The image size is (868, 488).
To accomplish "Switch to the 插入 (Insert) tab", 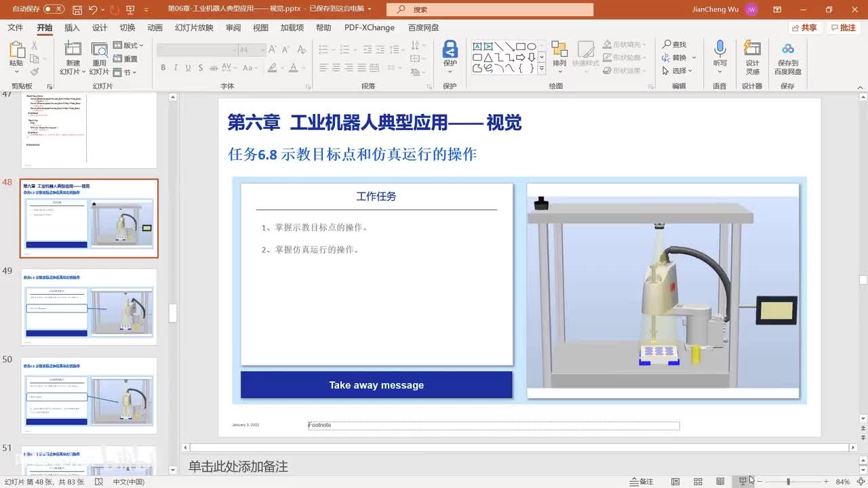I will [72, 28].
